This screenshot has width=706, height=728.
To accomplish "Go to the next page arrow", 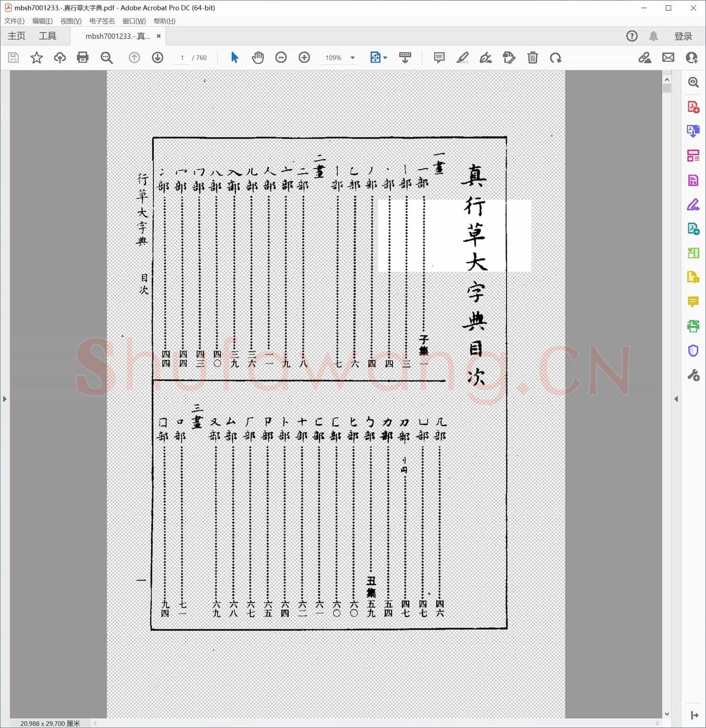I will click(158, 57).
